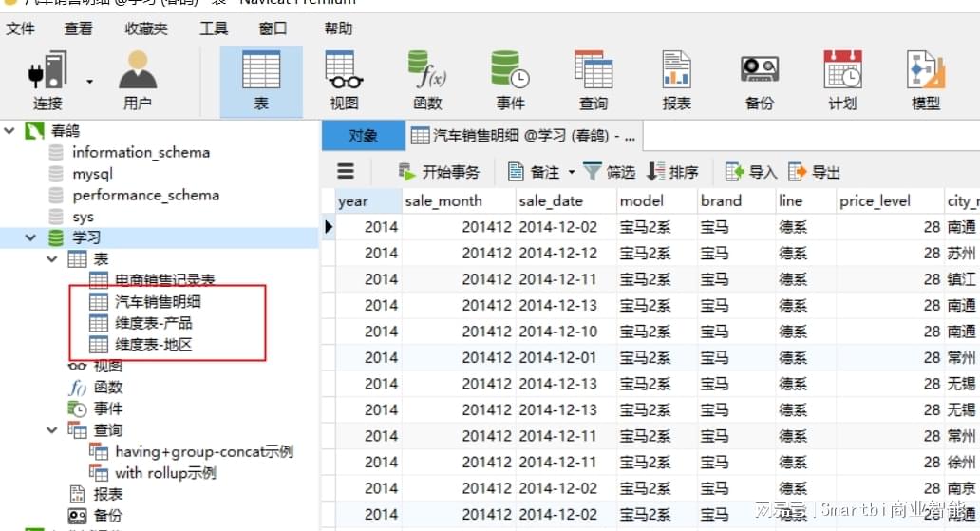Open the hamburger menu in table toolbar
This screenshot has width=980, height=531.
[346, 171]
